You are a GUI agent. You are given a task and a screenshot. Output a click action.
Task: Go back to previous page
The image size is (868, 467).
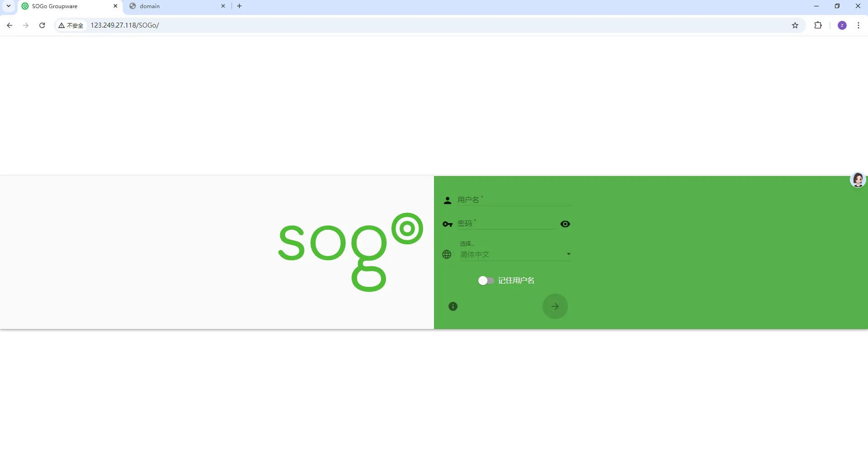(x=10, y=25)
